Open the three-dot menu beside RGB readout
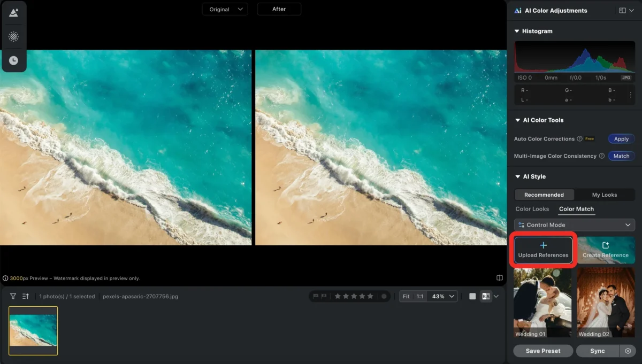642x364 pixels. [x=630, y=95]
